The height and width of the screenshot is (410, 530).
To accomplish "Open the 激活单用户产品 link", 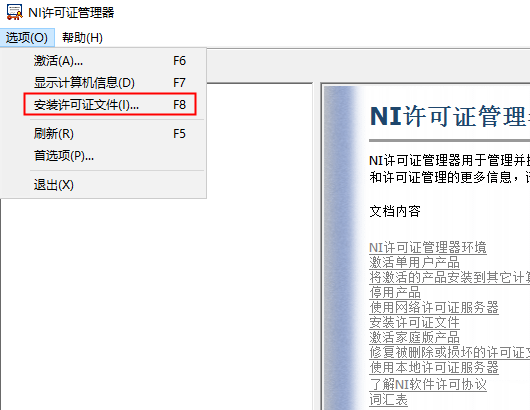I will (414, 262).
